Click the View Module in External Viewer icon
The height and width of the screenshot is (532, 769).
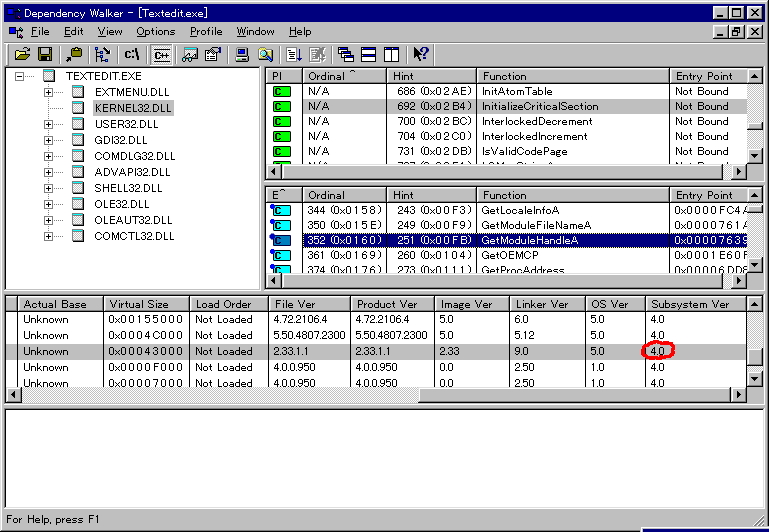(x=190, y=54)
